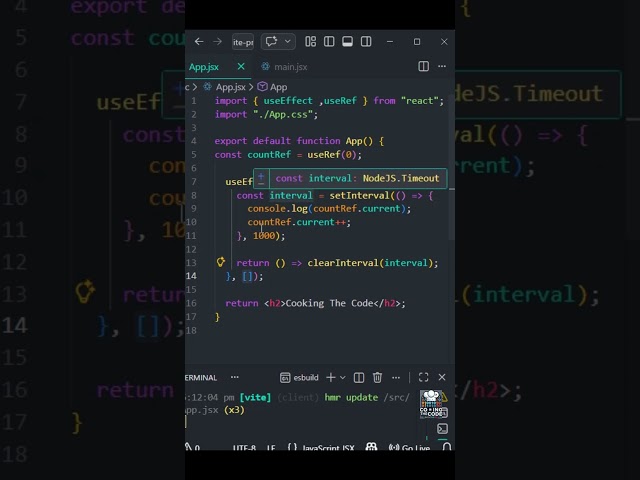Click '[vite]' in terminal output
The height and width of the screenshot is (480, 640).
point(256,398)
